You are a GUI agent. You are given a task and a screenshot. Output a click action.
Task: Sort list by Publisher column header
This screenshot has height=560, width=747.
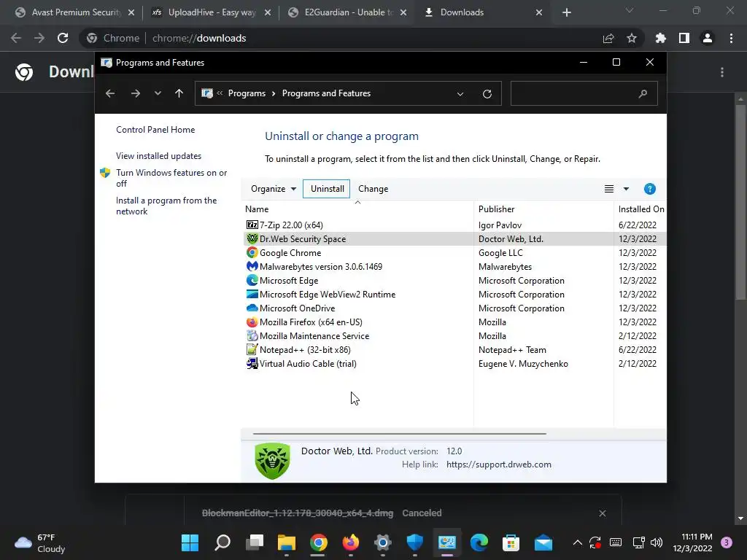(x=543, y=209)
